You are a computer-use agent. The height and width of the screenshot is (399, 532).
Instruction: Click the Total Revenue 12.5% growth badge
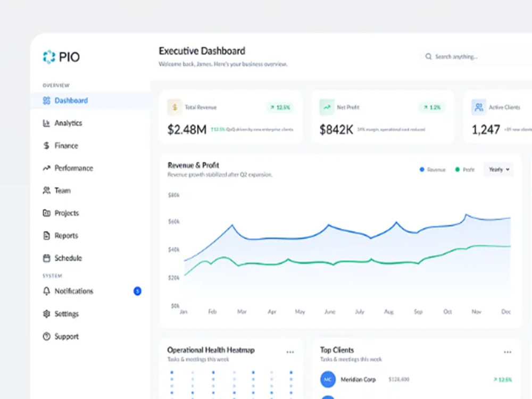tap(280, 107)
